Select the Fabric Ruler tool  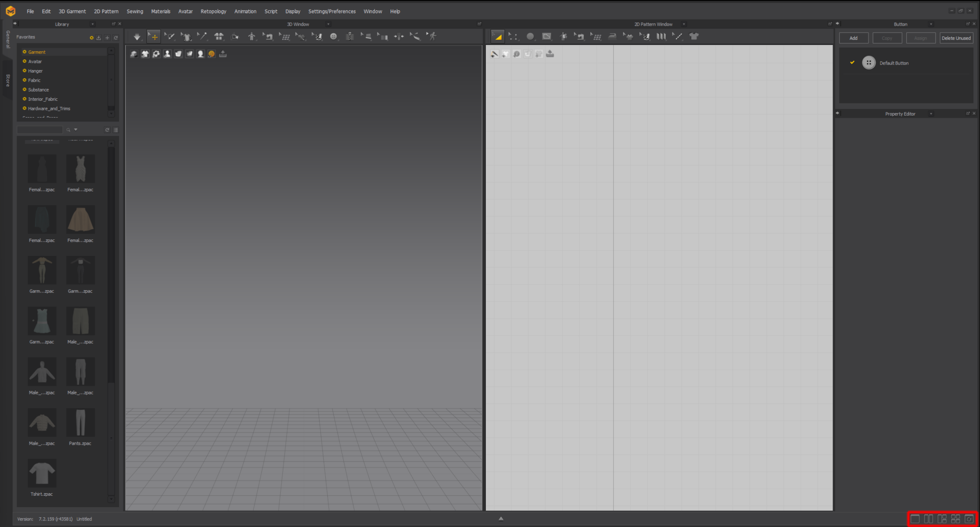(x=415, y=36)
